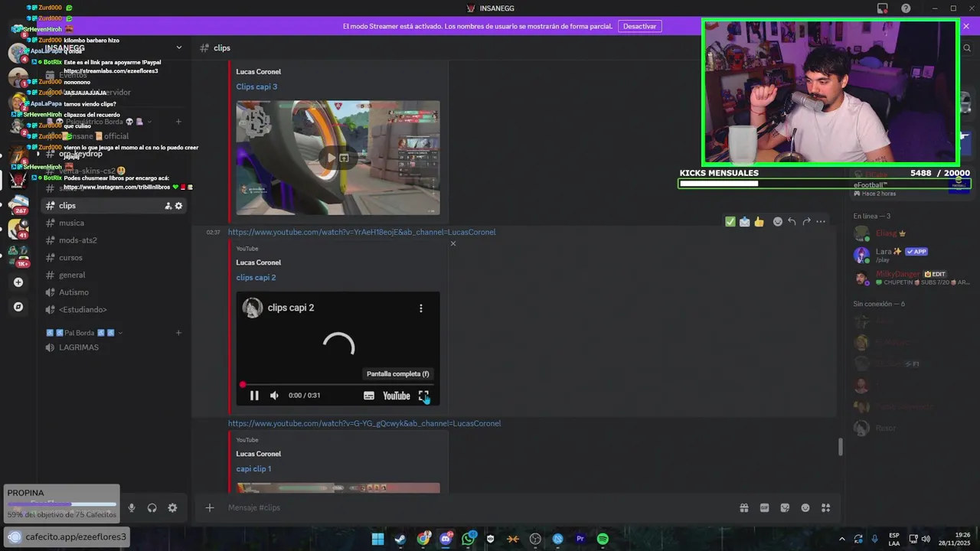The image size is (980, 551).
Task: Open the YouTube logo link in player
Action: pyautogui.click(x=397, y=396)
